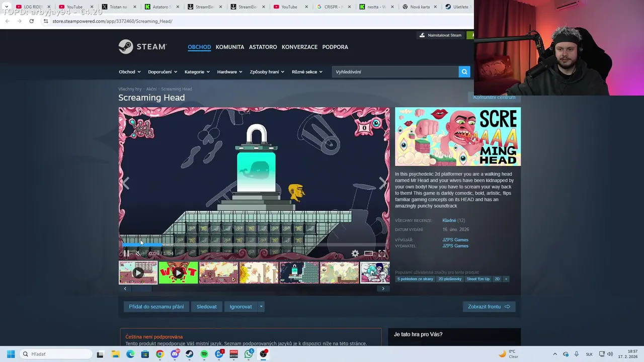Open Chrome tab search chevron
The height and width of the screenshot is (362, 644).
pyautogui.click(x=6, y=7)
